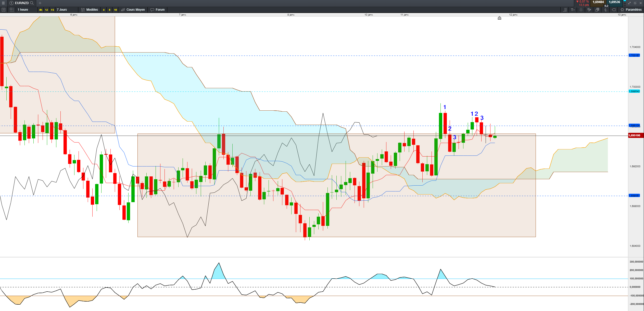Click the circled number 1 chart badge
Image resolution: width=644 pixels, height=311 pixels.
(x=11, y=3)
